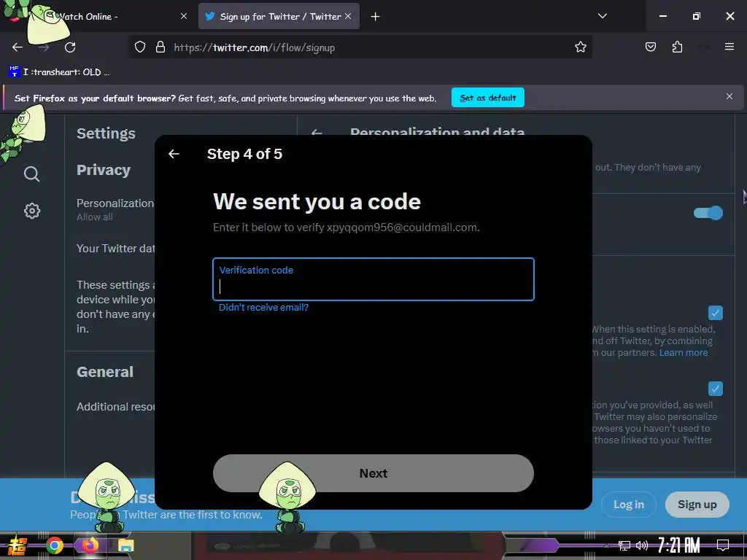747x560 pixels.
Task: Open the Windows Start button
Action: (x=18, y=545)
